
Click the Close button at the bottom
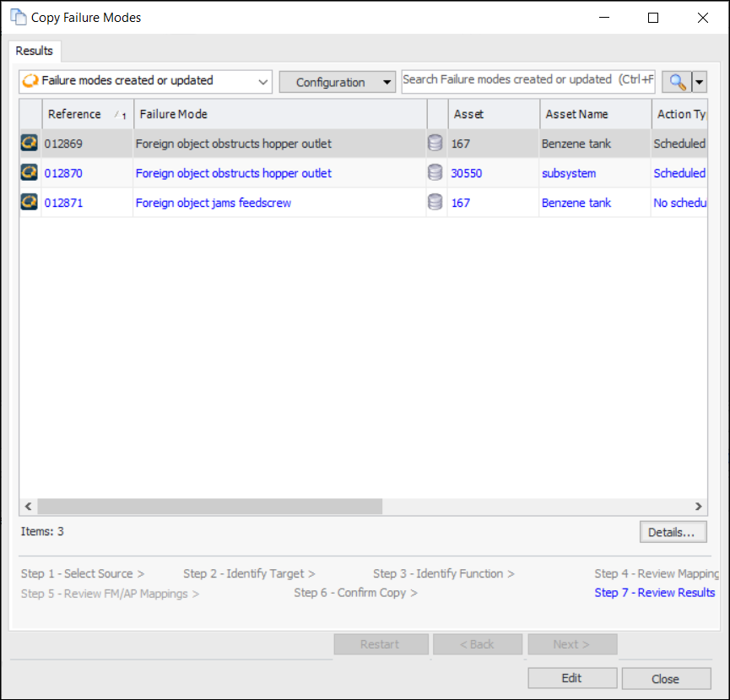(x=665, y=679)
